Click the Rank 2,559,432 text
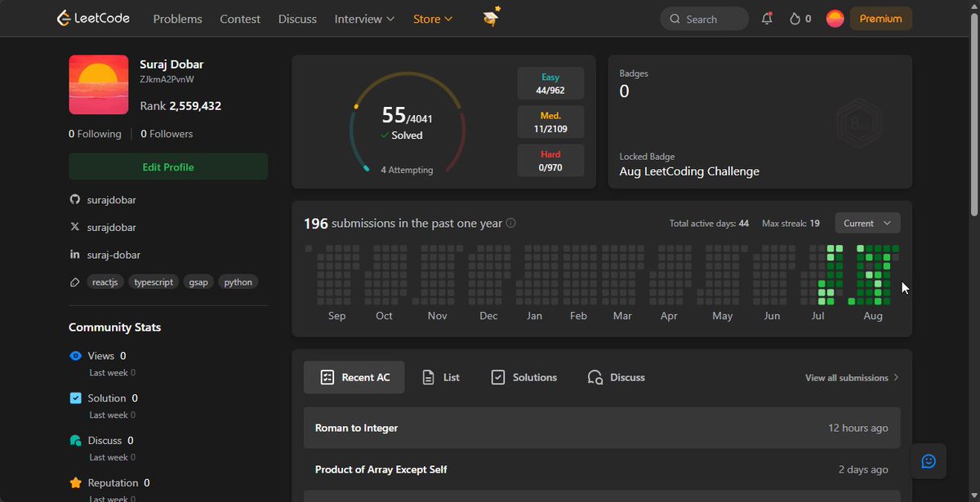 click(180, 106)
